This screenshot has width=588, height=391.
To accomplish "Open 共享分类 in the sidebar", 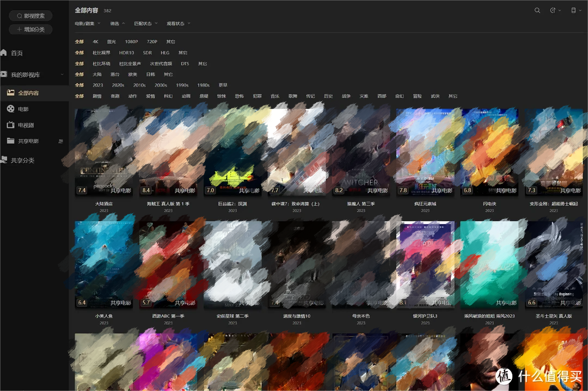I will [22, 160].
